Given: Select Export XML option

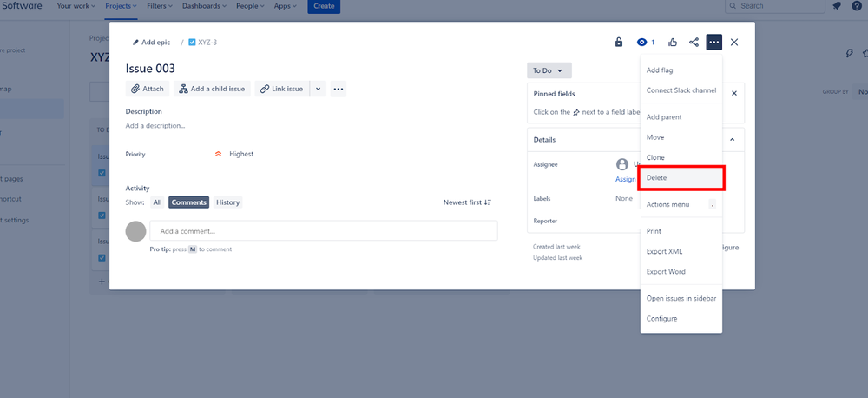Looking at the screenshot, I should coord(681,252).
